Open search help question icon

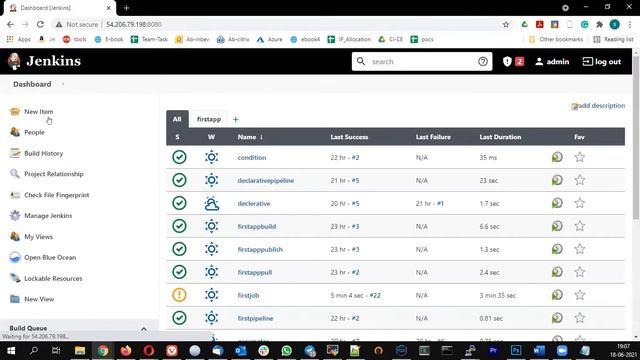pyautogui.click(x=483, y=62)
